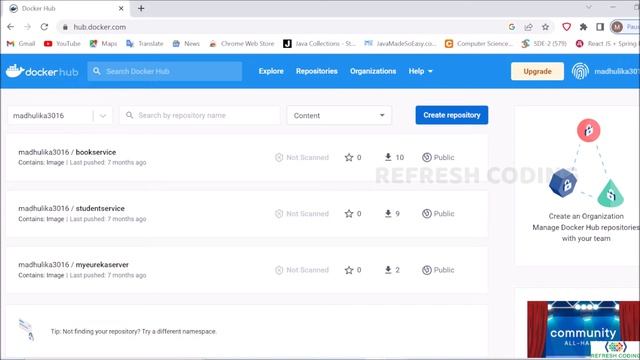Open the Java Collections bookmark
The height and width of the screenshot is (360, 640).
tap(320, 44)
